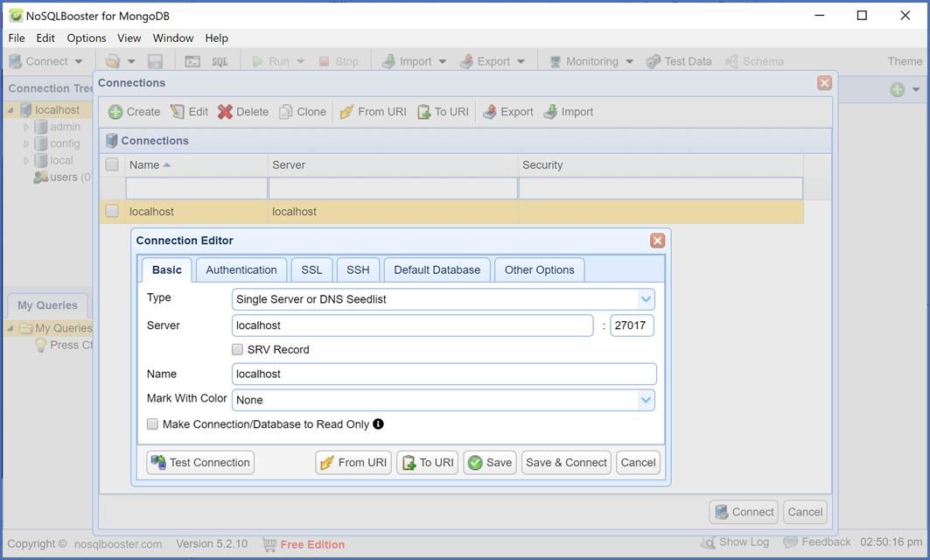Expand the config database node

click(x=26, y=143)
